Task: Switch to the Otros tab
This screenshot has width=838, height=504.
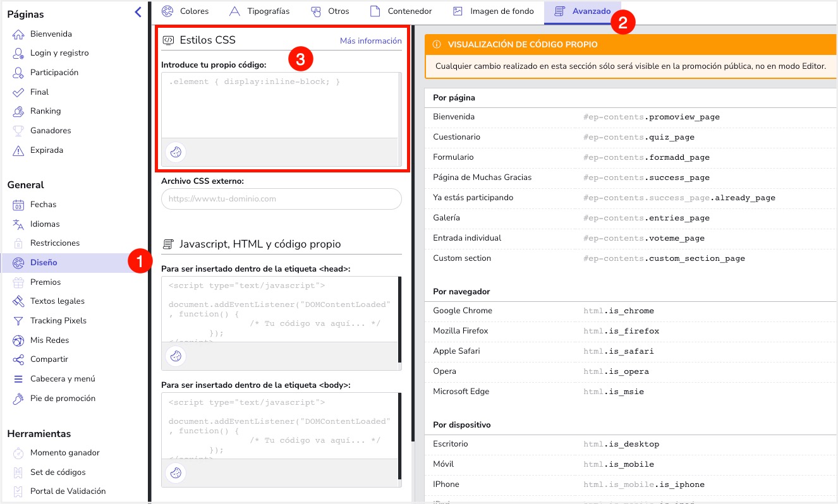Action: pos(330,11)
